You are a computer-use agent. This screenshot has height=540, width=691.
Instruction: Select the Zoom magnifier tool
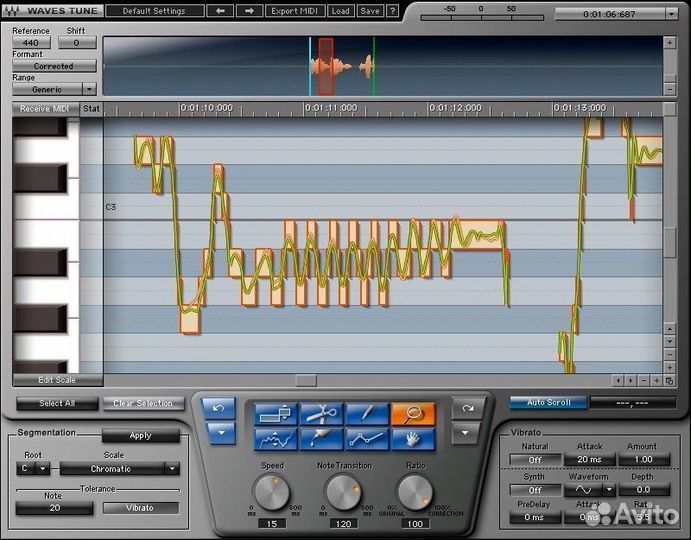click(413, 413)
